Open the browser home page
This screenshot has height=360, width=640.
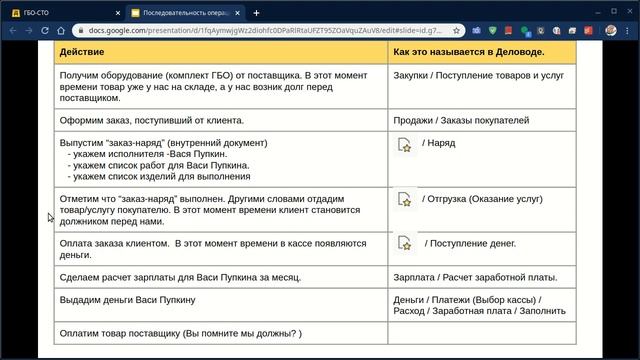[61, 31]
